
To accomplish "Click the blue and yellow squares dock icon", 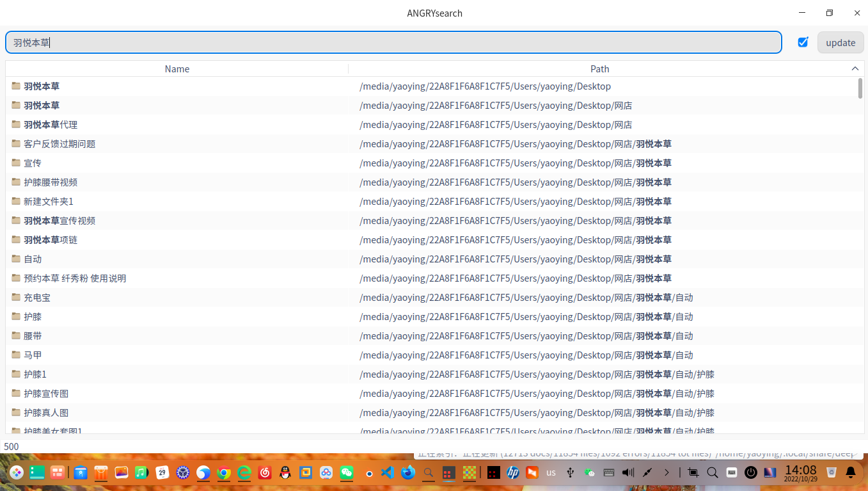I will (x=306, y=473).
